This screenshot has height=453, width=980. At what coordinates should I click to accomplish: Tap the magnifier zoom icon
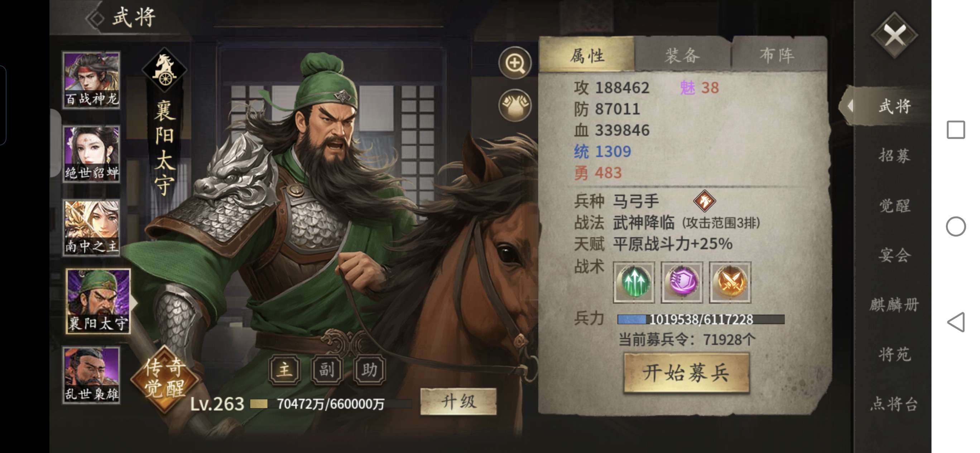[515, 63]
